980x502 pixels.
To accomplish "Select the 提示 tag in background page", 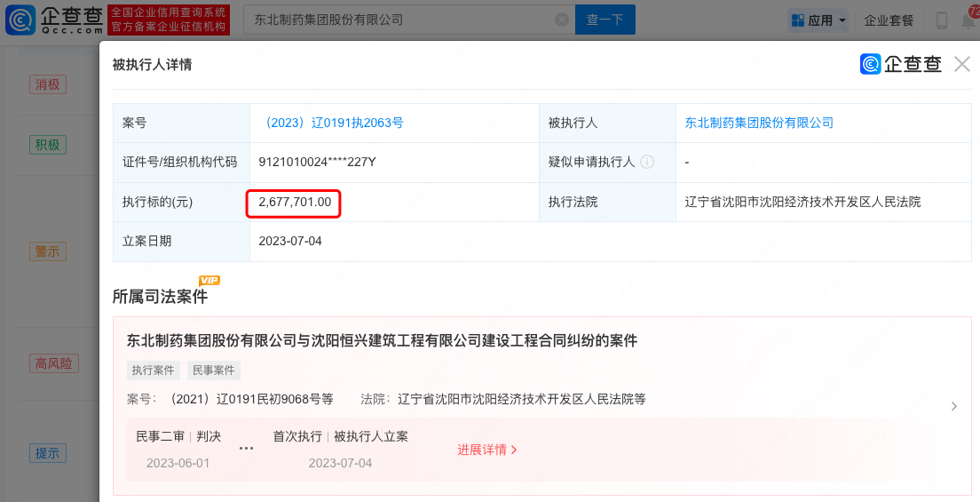I will (48, 453).
